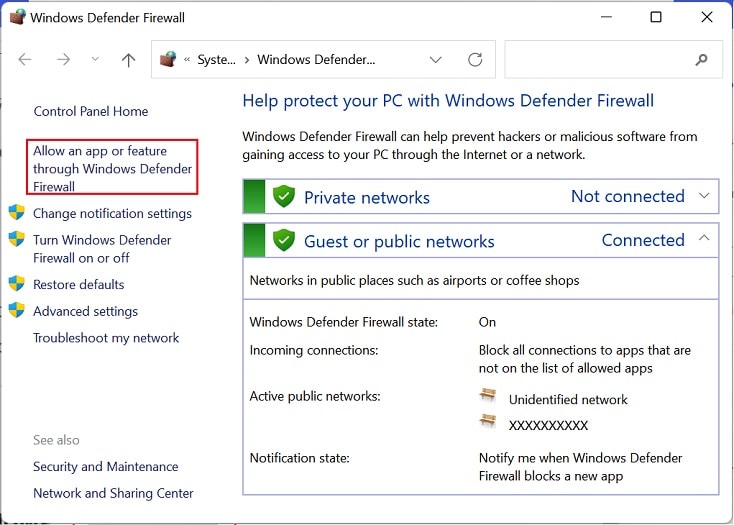Go forward using the forward arrow
This screenshot has height=525, width=734.
pyautogui.click(x=63, y=59)
